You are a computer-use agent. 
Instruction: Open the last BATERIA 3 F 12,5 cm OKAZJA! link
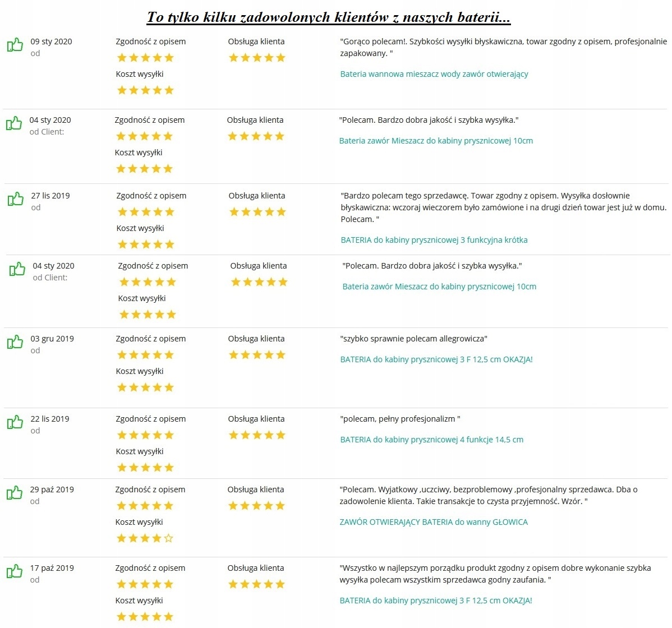click(x=436, y=601)
